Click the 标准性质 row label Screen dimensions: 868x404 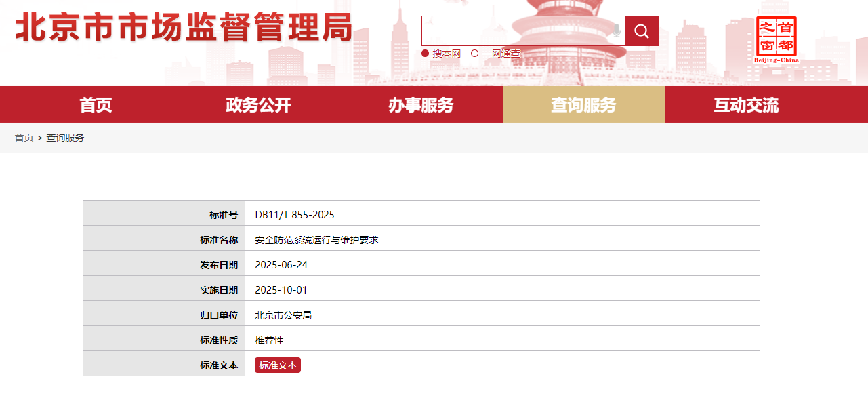(x=219, y=340)
